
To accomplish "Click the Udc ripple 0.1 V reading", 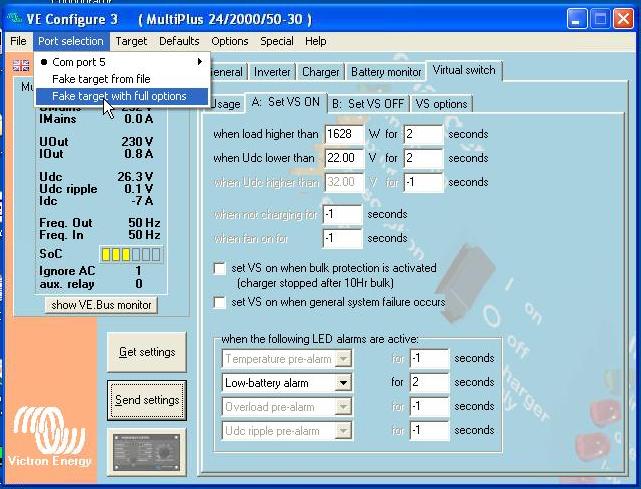I will point(139,188).
